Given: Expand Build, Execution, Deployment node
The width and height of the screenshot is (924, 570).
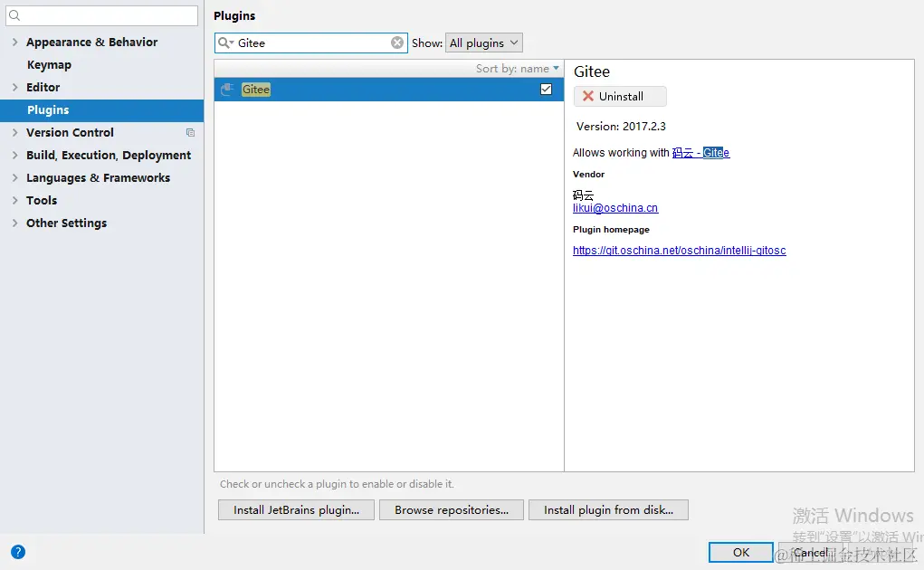Looking at the screenshot, I should [x=14, y=156].
